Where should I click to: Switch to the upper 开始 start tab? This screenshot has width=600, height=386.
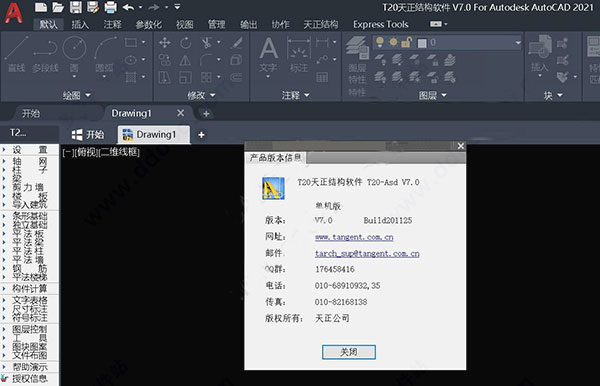click(31, 113)
